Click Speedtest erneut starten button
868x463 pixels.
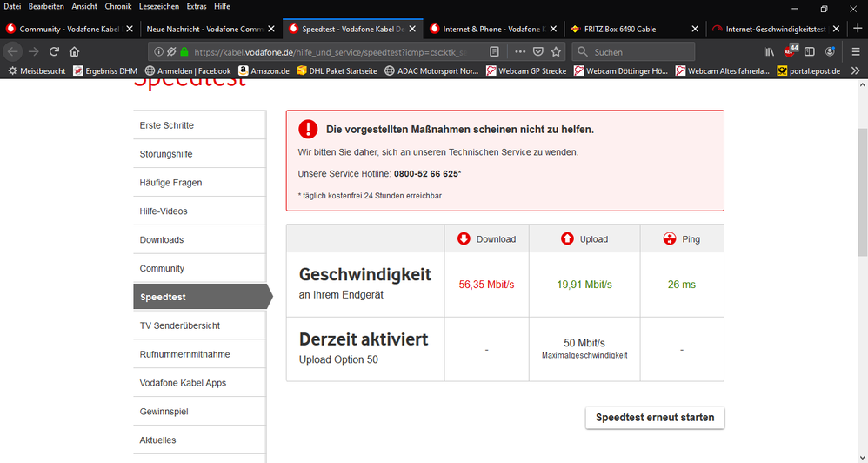click(655, 418)
